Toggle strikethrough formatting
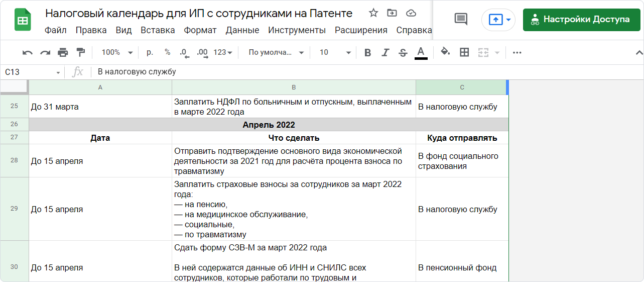This screenshot has height=282, width=644. (x=403, y=52)
